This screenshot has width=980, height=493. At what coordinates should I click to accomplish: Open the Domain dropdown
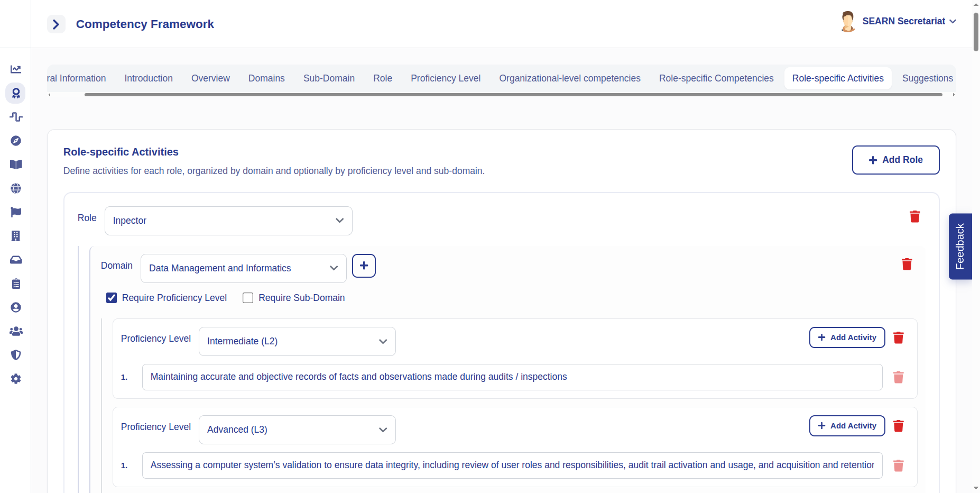(243, 268)
